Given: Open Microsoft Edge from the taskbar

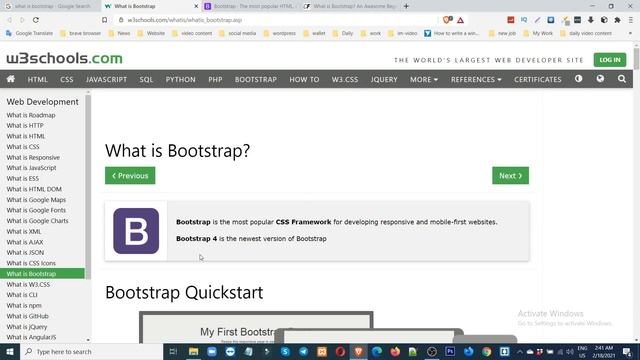Looking at the screenshot, I should click(376, 351).
